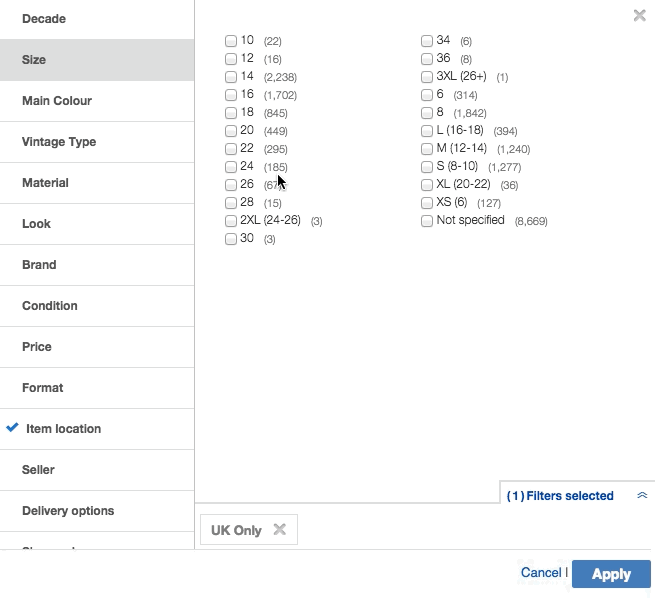
Task: Check the size 10 checkbox
Action: (x=231, y=41)
